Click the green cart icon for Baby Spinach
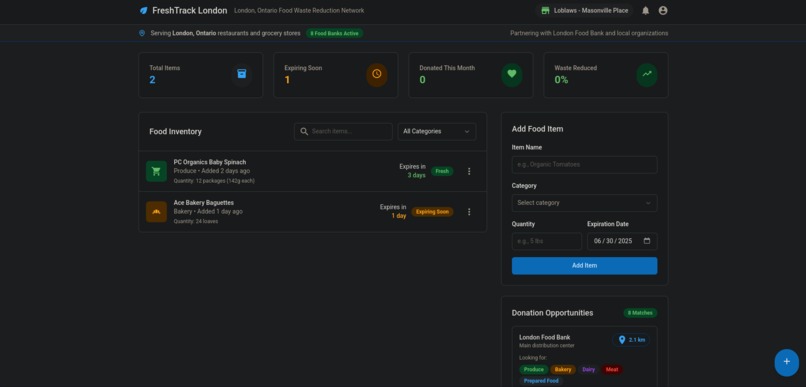 click(x=156, y=171)
